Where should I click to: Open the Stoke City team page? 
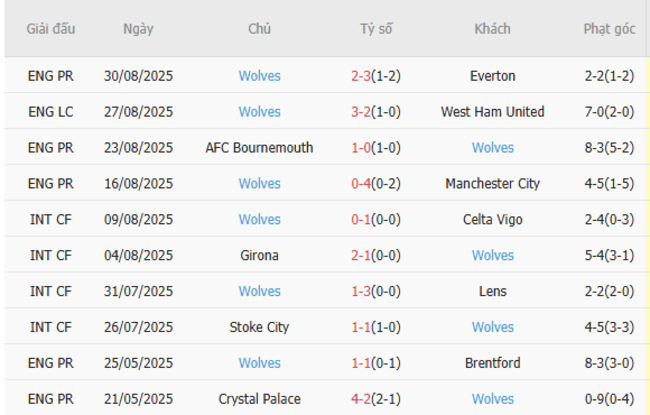click(259, 327)
